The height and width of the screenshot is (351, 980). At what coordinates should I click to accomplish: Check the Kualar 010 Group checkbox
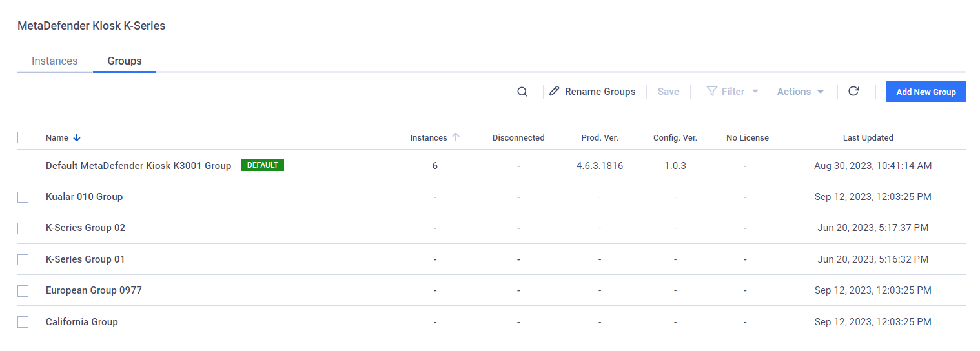click(23, 197)
